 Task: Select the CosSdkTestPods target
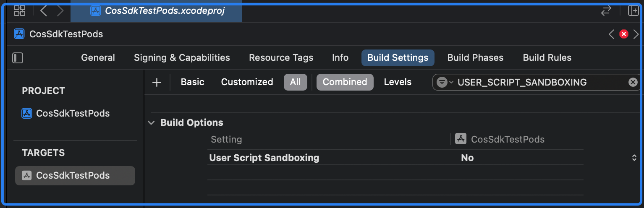point(73,176)
